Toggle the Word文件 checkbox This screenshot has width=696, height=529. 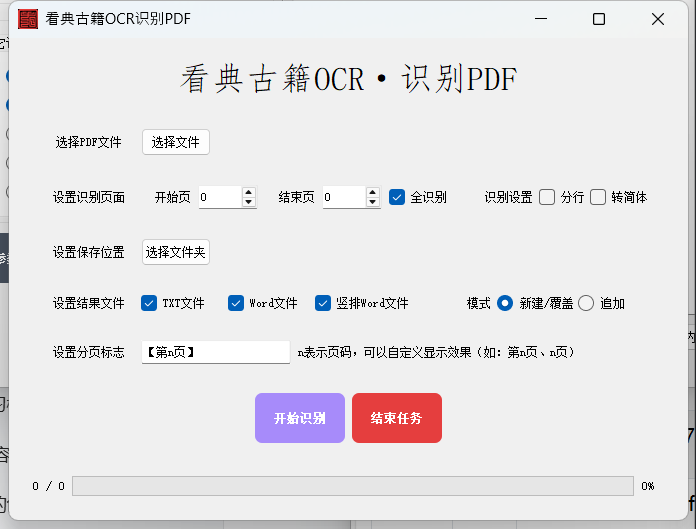tap(236, 303)
